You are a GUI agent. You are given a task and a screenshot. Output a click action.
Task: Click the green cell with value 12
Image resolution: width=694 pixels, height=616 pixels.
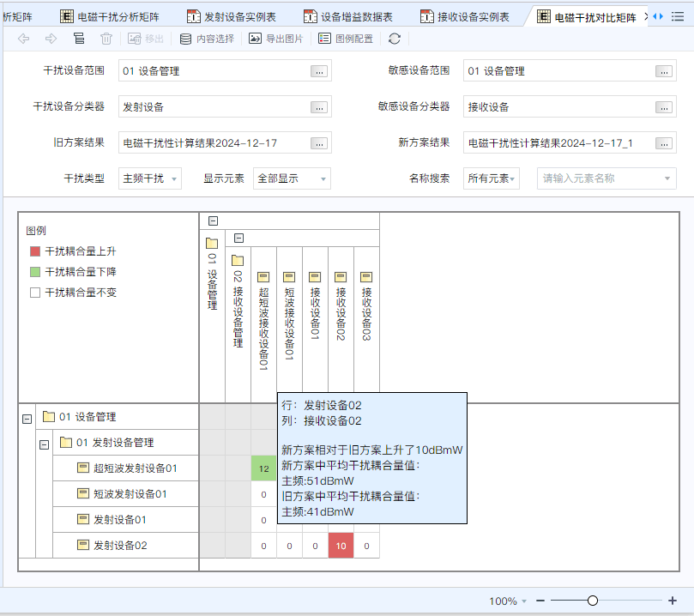pyautogui.click(x=264, y=468)
